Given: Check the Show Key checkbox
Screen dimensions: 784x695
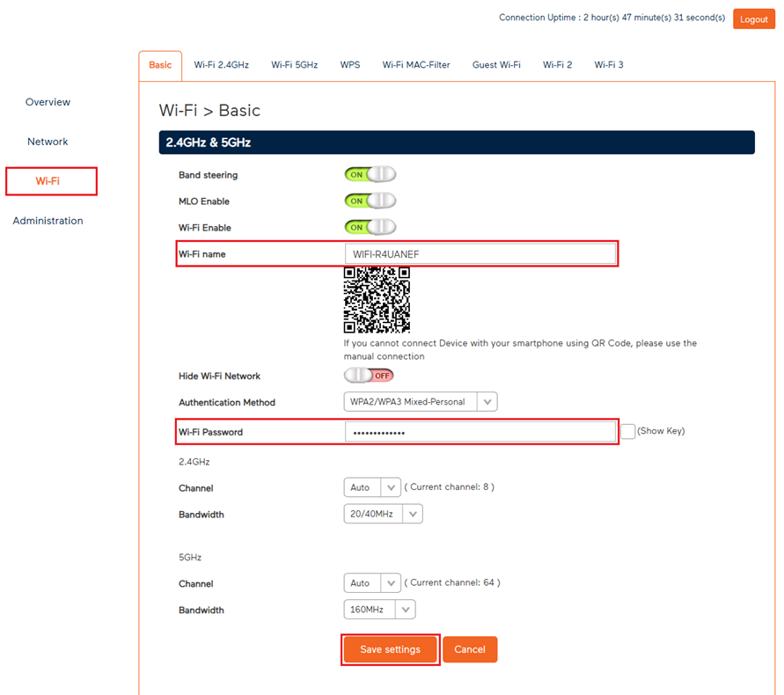Looking at the screenshot, I should pyautogui.click(x=628, y=431).
